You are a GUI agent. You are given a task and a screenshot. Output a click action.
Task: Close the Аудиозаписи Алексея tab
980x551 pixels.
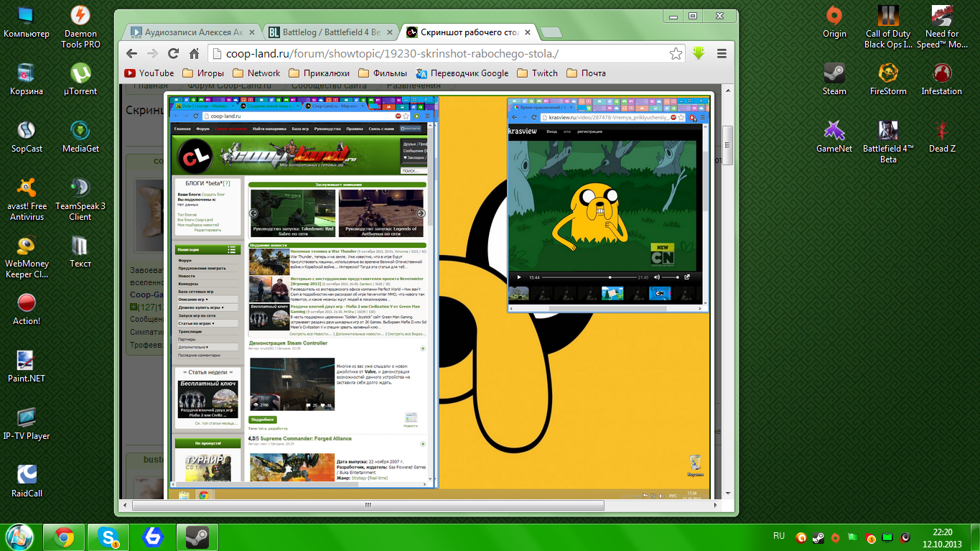pyautogui.click(x=252, y=32)
